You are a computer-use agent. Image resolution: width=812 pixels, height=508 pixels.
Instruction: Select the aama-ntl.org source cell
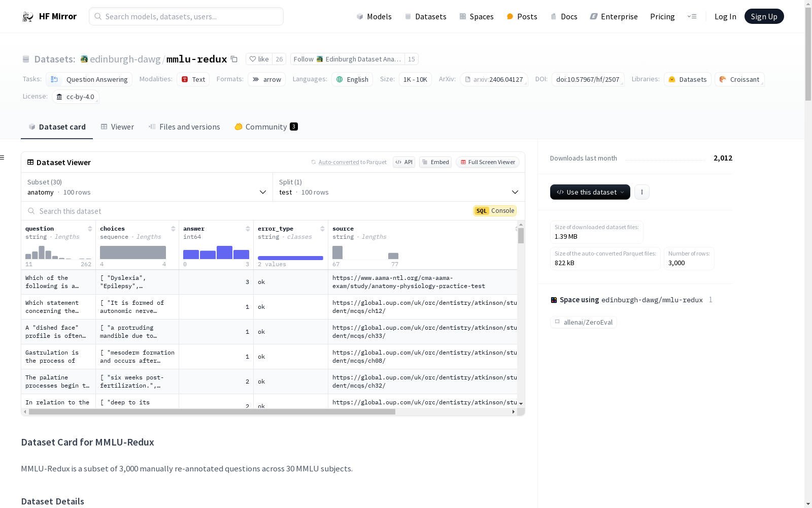point(423,282)
